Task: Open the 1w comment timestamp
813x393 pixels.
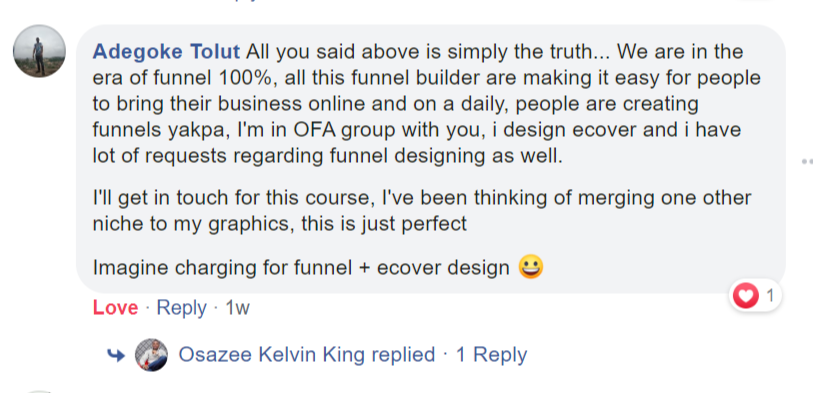Action: pos(237,308)
